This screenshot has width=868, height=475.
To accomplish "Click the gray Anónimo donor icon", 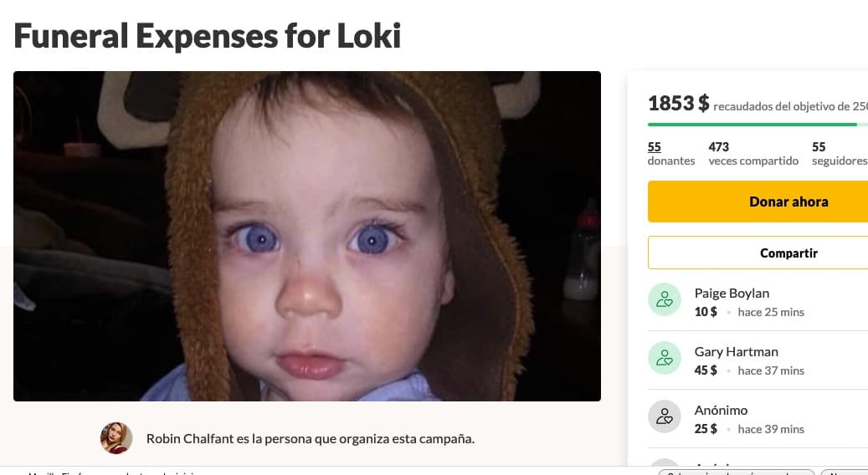I will pos(665,416).
